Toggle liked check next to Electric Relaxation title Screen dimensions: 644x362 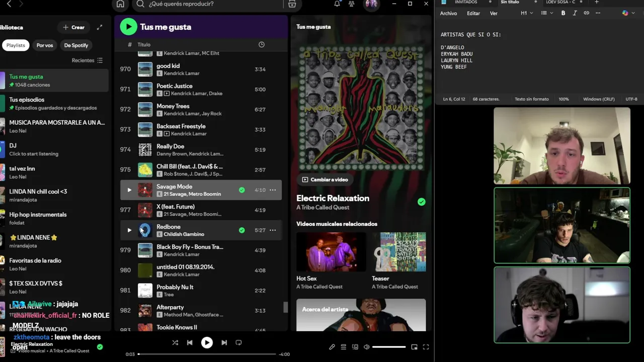tap(421, 202)
